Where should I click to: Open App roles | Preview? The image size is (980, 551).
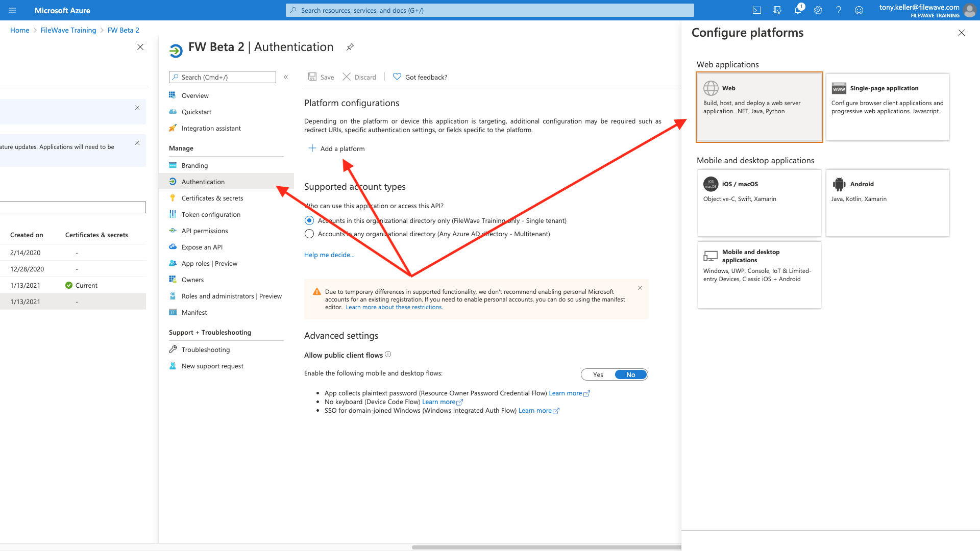pyautogui.click(x=209, y=263)
